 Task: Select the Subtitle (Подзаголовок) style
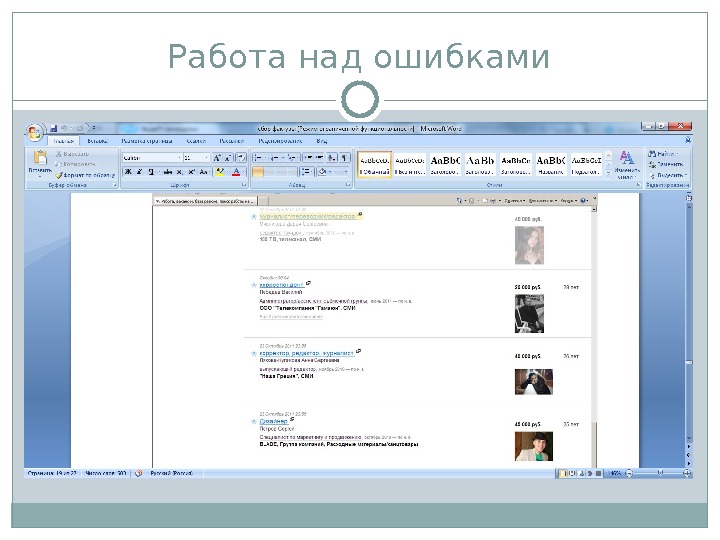coord(586,164)
